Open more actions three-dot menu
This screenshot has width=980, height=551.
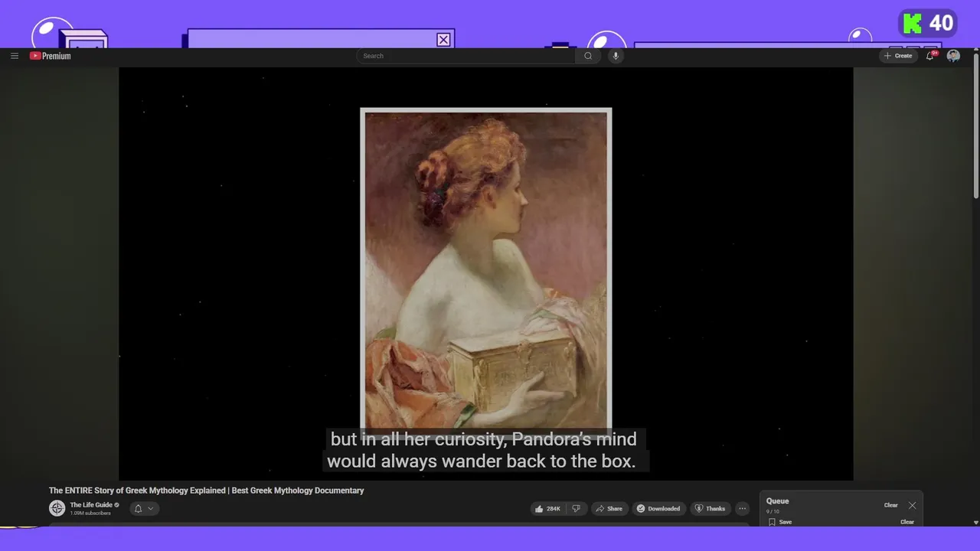(x=742, y=509)
